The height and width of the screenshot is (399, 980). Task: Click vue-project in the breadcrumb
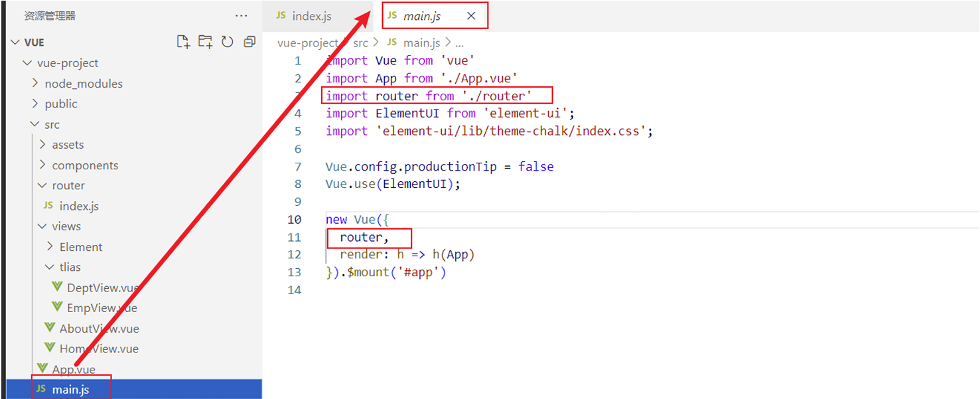click(x=307, y=42)
